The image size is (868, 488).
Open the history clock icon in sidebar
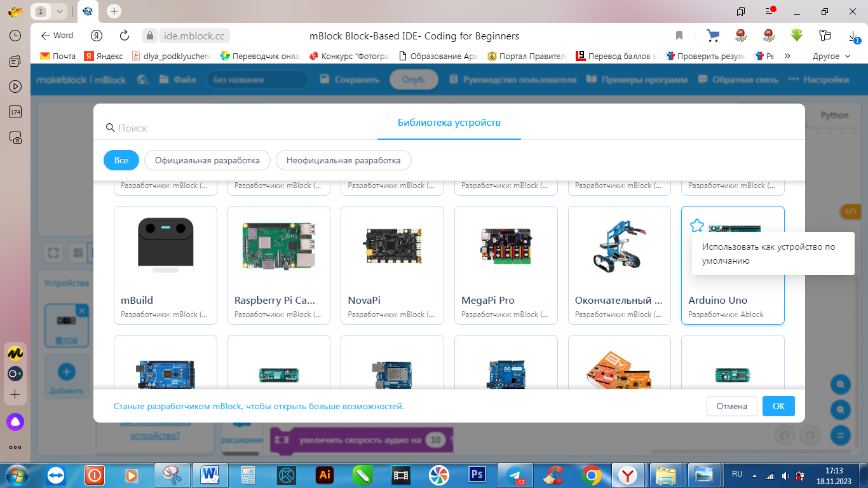16,36
